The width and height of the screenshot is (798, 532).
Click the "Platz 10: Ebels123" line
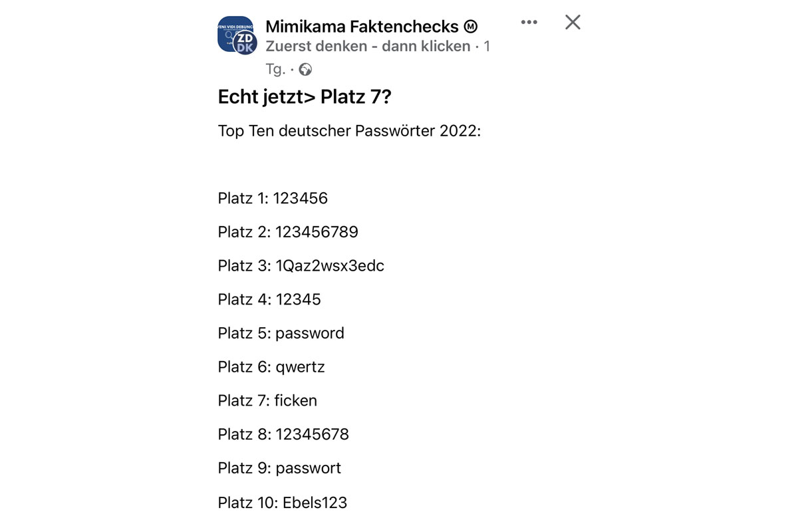[x=283, y=502]
